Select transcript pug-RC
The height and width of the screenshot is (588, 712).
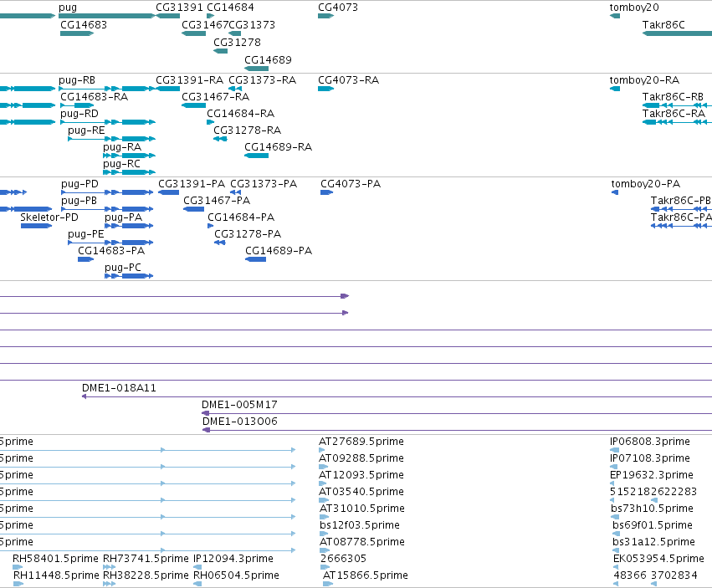121,164
